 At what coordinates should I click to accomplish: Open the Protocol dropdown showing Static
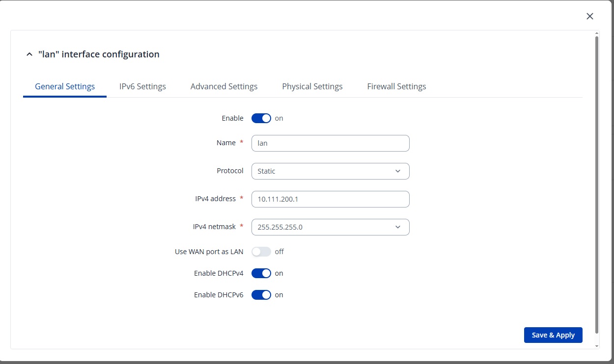[330, 171]
